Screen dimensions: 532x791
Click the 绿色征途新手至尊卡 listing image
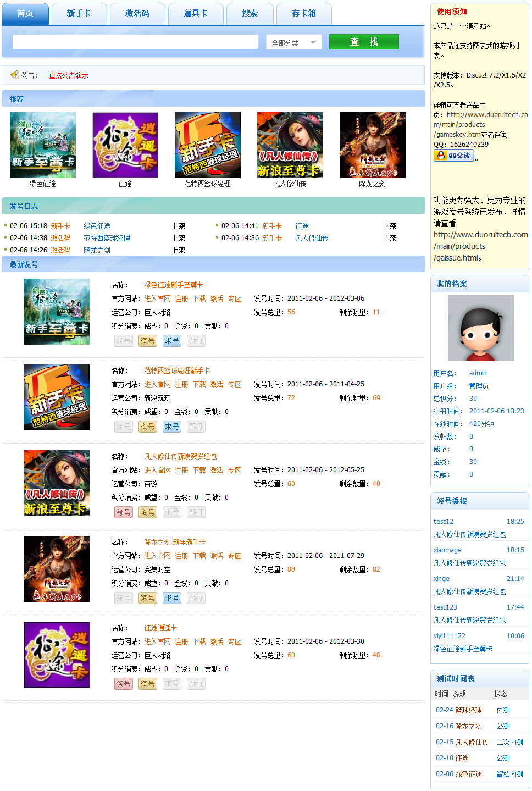click(57, 312)
